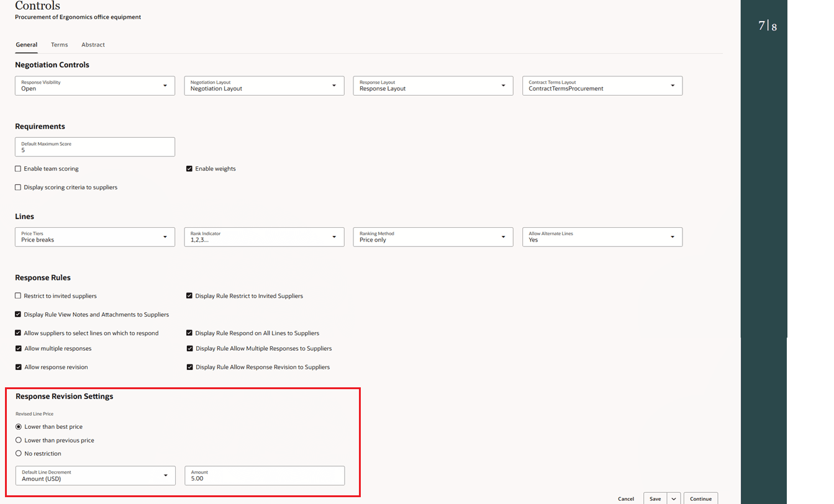Select the No restriction option

19,453
